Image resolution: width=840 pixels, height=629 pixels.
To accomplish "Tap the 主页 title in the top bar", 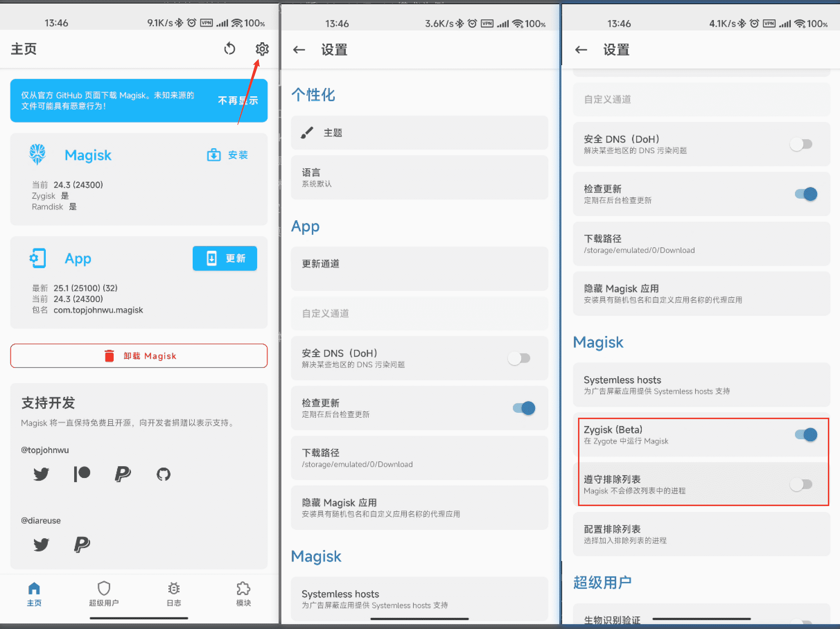I will coord(24,49).
